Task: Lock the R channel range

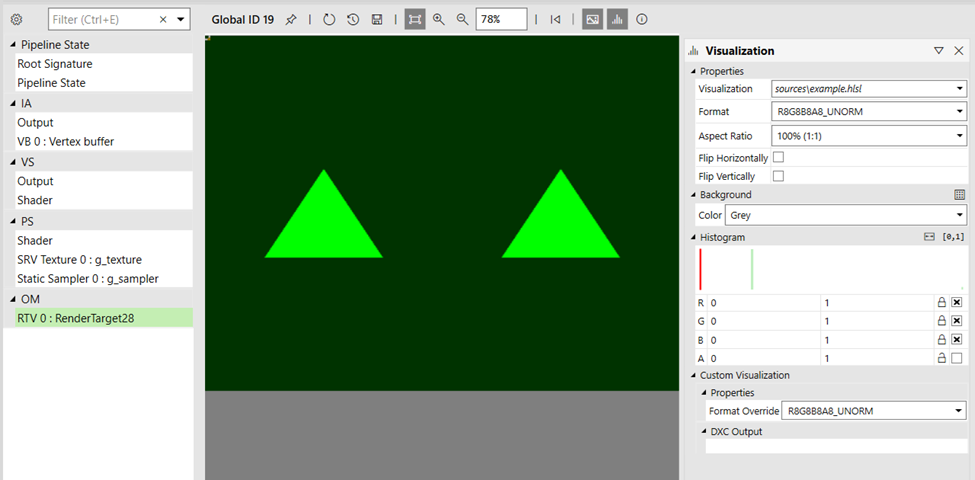Action: point(941,303)
